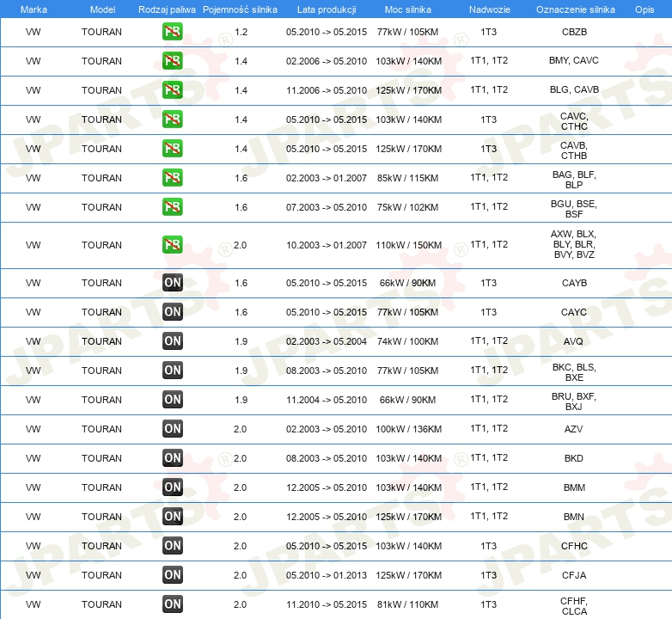Click the ON diesel icon in the BMN row
Image resolution: width=672 pixels, height=619 pixels.
172,516
